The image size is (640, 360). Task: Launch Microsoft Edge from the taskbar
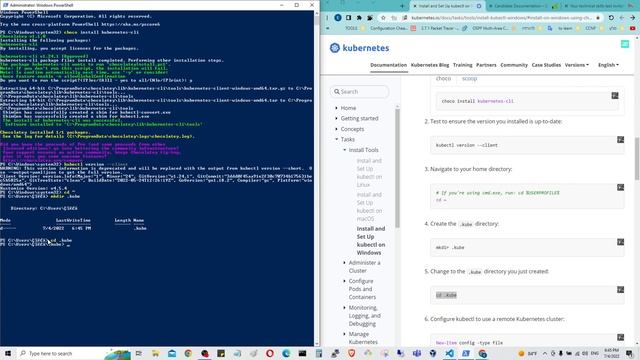tap(286, 353)
